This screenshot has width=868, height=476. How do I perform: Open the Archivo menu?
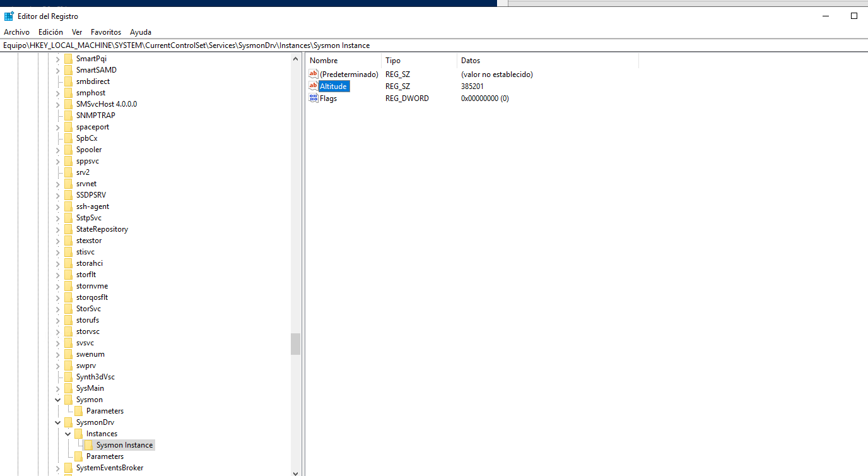pyautogui.click(x=16, y=32)
